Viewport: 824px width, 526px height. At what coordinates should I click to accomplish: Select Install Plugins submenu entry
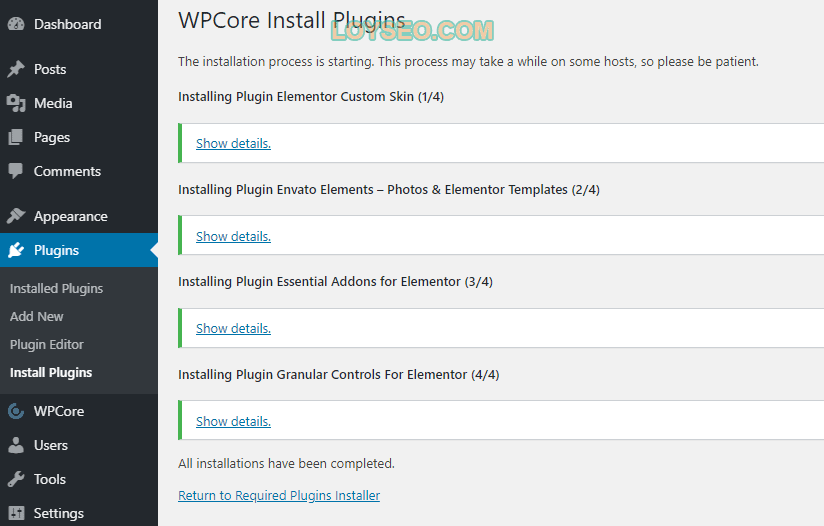pyautogui.click(x=50, y=373)
